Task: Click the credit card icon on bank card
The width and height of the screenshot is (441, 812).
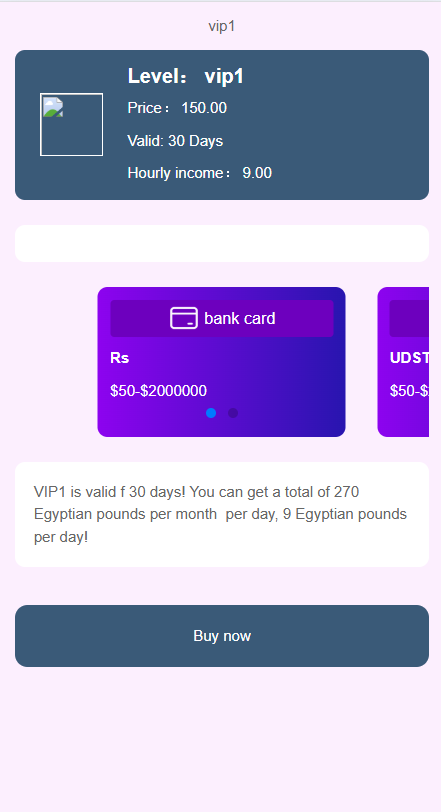Action: click(184, 318)
